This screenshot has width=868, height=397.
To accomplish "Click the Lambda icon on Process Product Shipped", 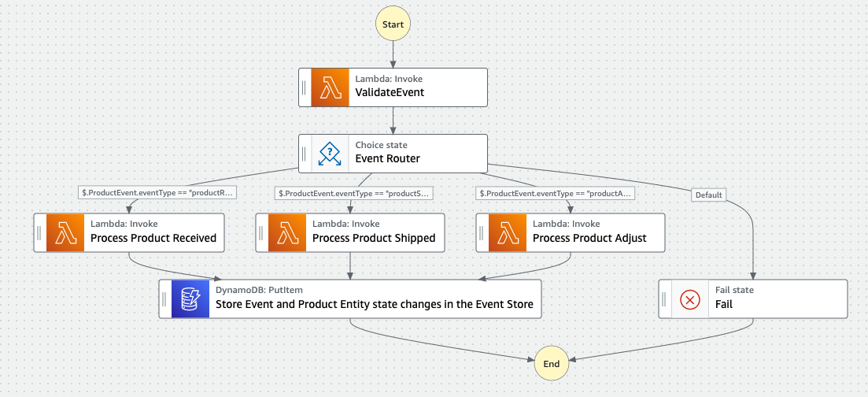I will point(287,233).
